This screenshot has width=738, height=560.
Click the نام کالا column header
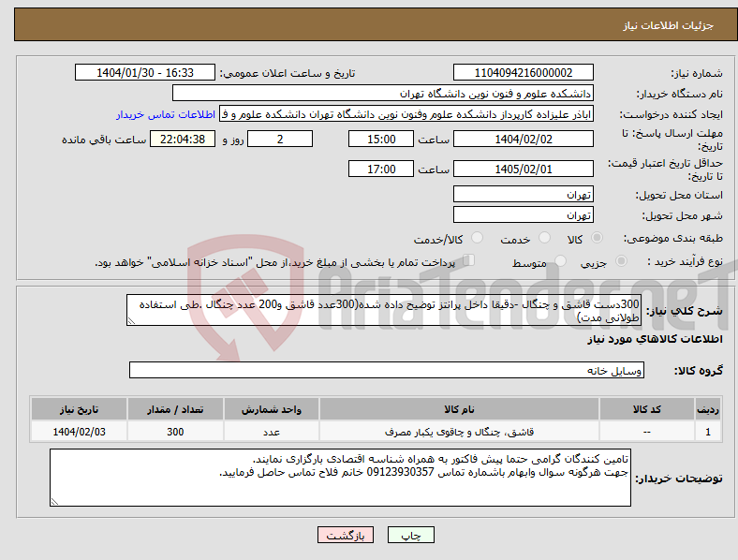coord(459,409)
